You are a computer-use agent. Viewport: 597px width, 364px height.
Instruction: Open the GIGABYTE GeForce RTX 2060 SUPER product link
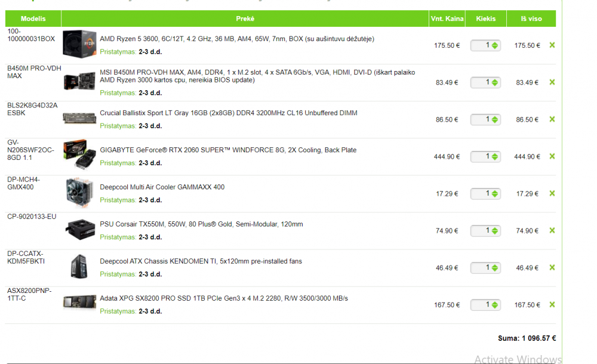[227, 150]
